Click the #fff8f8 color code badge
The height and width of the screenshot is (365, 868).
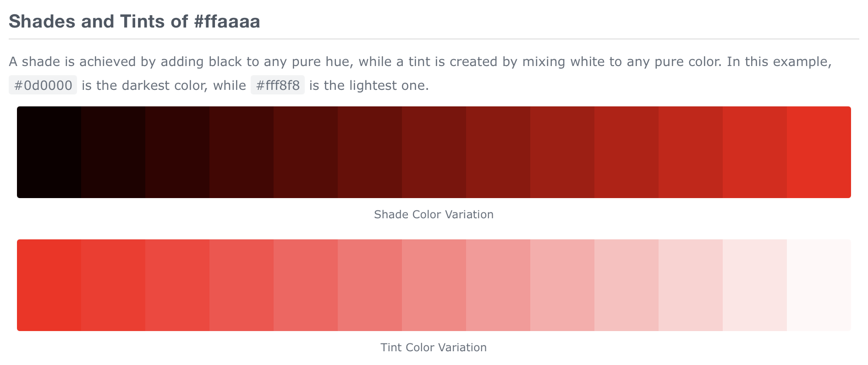point(278,85)
